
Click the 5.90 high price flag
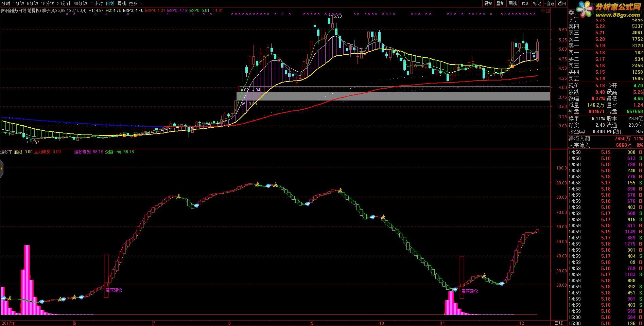point(337,16)
